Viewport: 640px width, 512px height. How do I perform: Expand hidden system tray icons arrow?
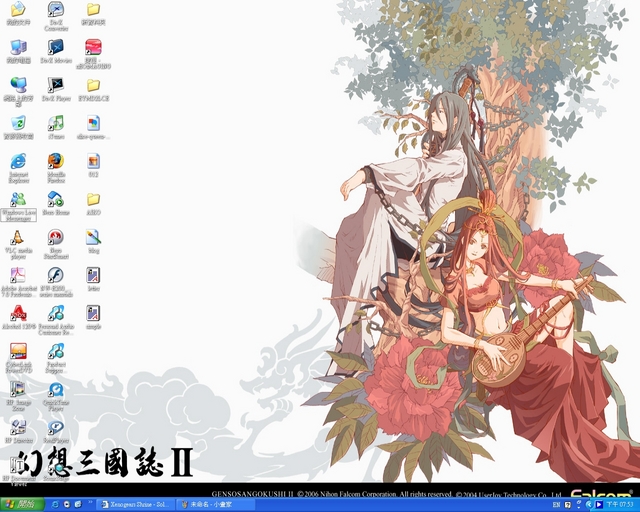point(589,505)
